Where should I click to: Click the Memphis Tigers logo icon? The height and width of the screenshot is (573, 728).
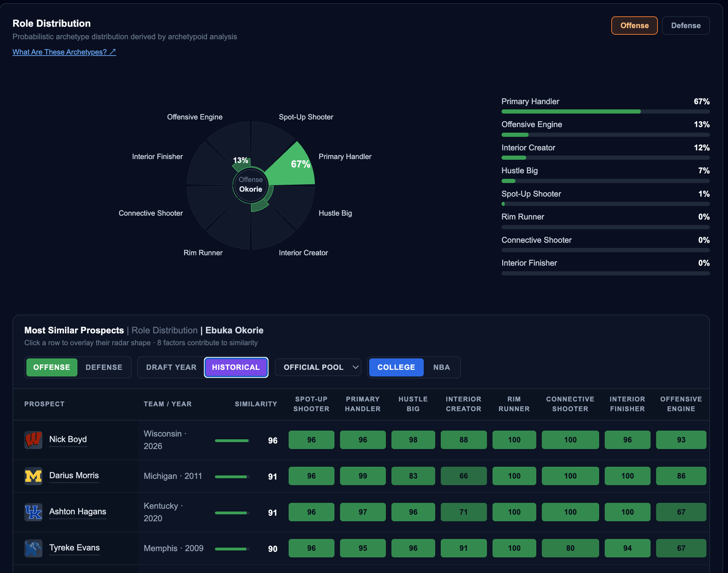(33, 548)
